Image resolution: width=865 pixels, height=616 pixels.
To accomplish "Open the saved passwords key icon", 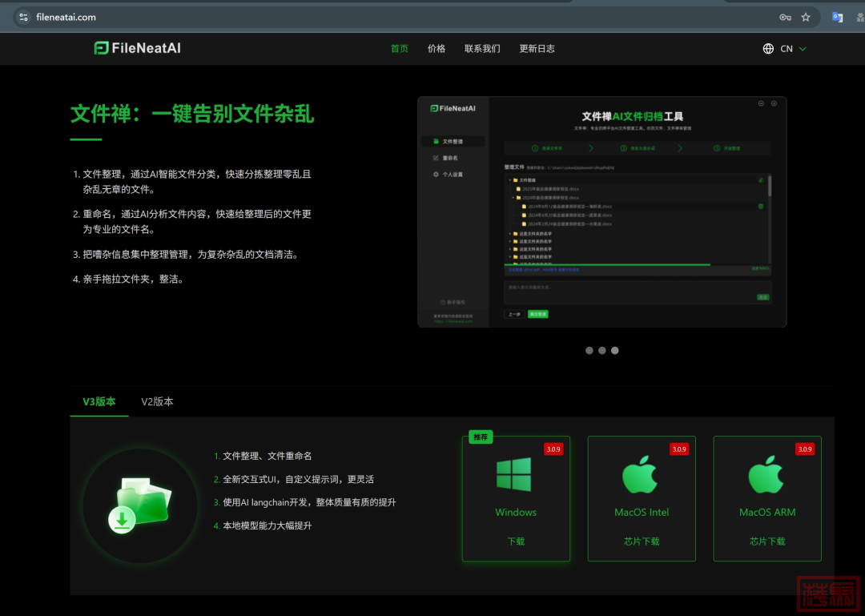I will click(785, 17).
